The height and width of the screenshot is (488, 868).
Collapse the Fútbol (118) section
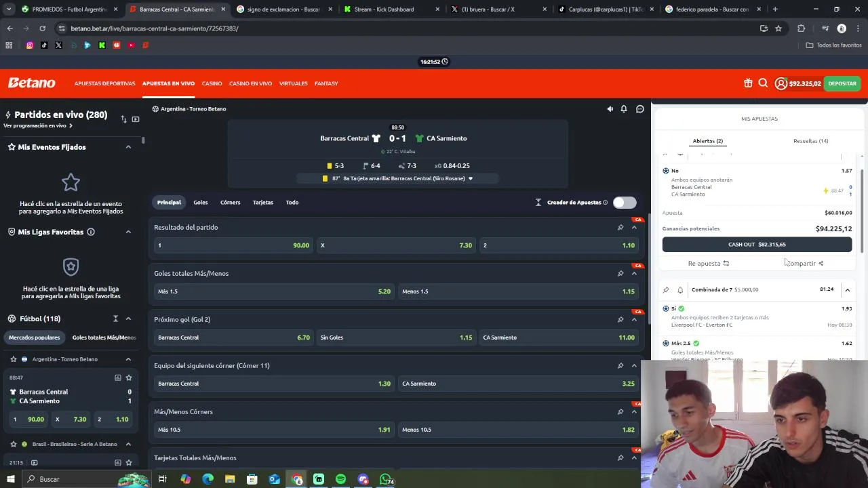pyautogui.click(x=128, y=319)
